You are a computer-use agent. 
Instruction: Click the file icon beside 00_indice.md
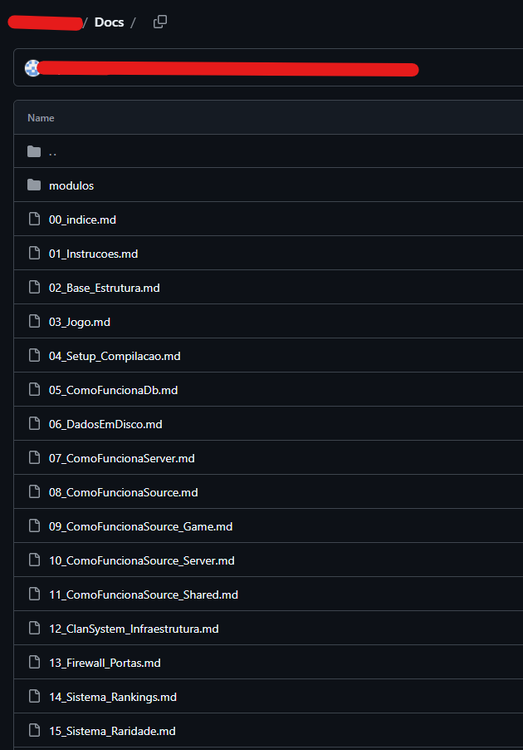coord(34,219)
